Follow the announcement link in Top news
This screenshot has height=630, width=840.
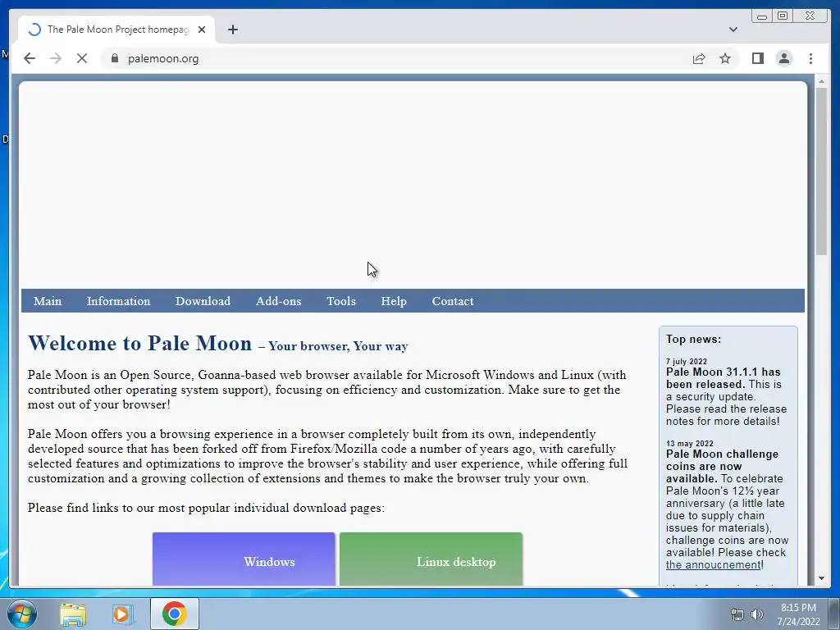click(x=713, y=564)
